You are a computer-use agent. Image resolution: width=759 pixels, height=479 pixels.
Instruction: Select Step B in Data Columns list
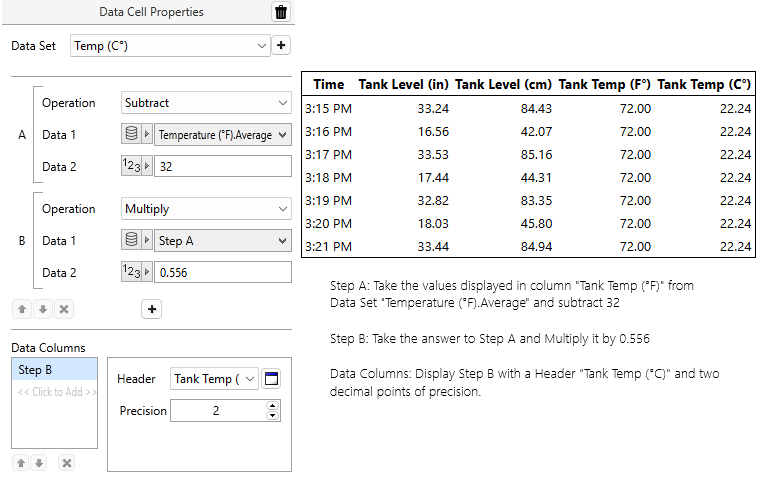coord(54,370)
